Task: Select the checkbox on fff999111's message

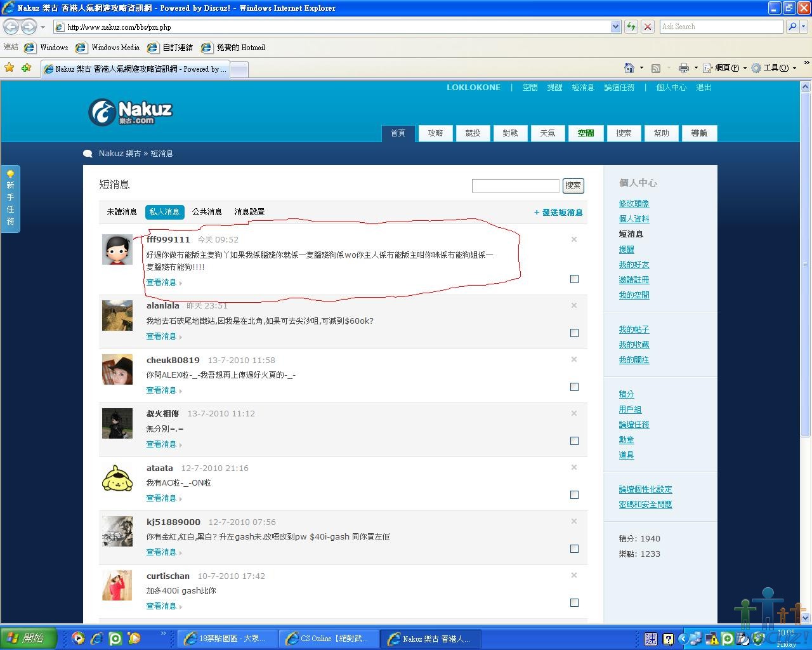Action: pos(574,279)
